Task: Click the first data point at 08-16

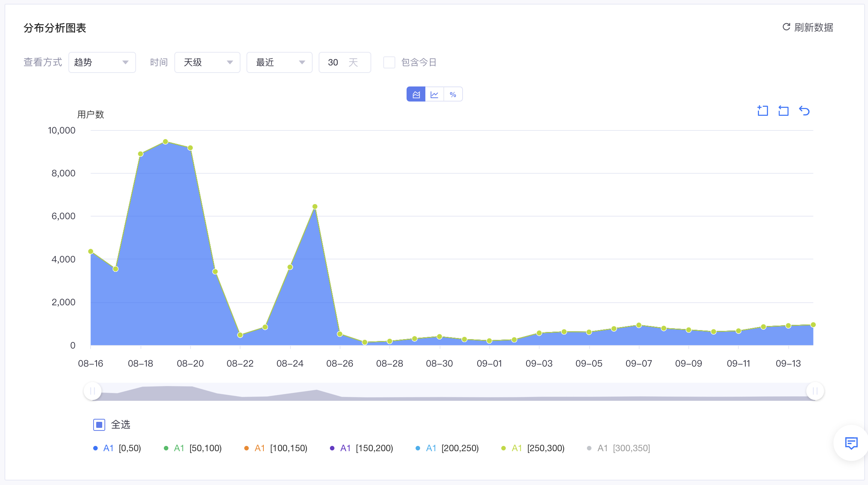Action: pos(91,252)
